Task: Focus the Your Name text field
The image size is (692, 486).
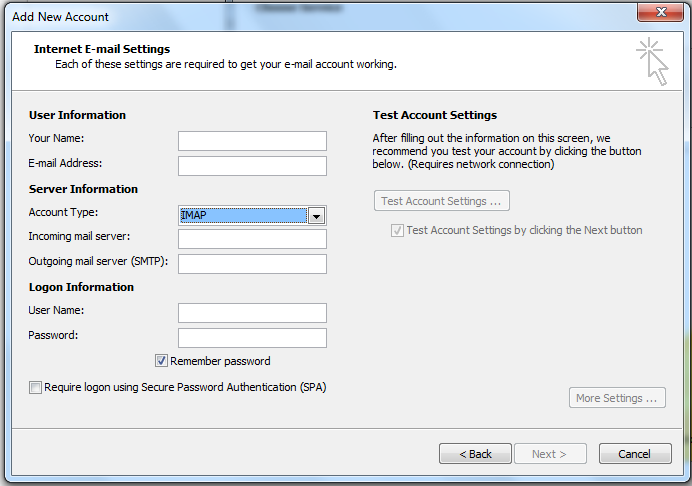Action: [x=252, y=140]
